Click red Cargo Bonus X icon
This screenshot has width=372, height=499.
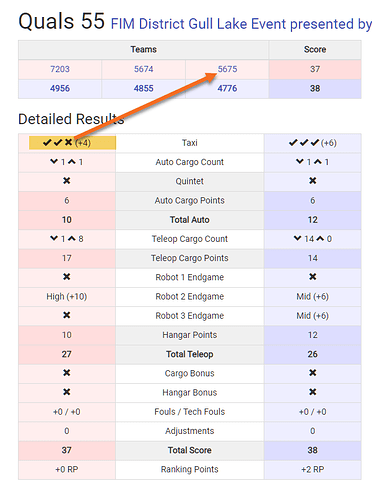67,373
